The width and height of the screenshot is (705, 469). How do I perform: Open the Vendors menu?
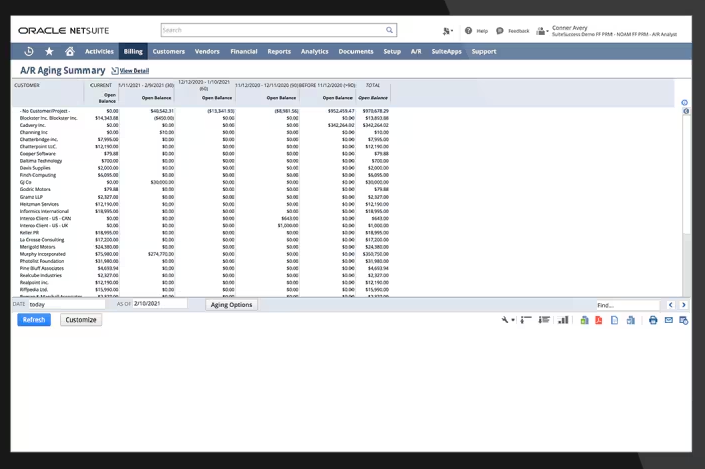coord(207,51)
